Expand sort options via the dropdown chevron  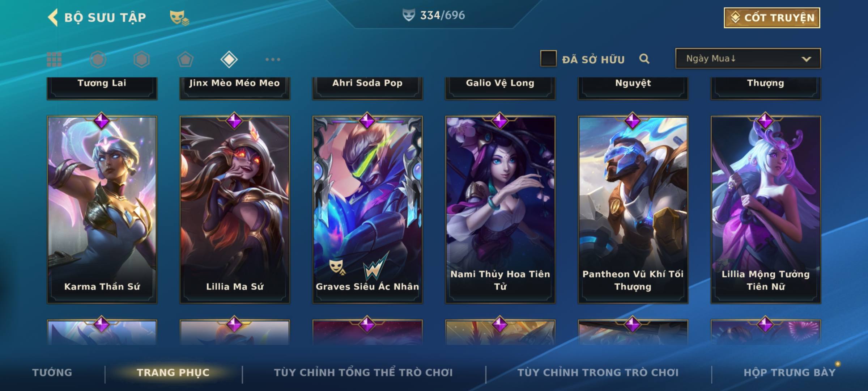click(x=806, y=59)
